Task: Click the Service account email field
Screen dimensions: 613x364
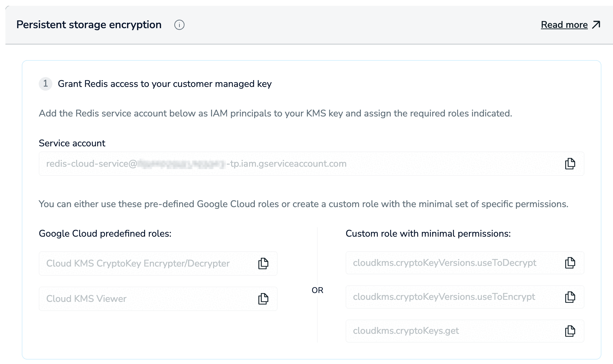Action: pos(312,164)
